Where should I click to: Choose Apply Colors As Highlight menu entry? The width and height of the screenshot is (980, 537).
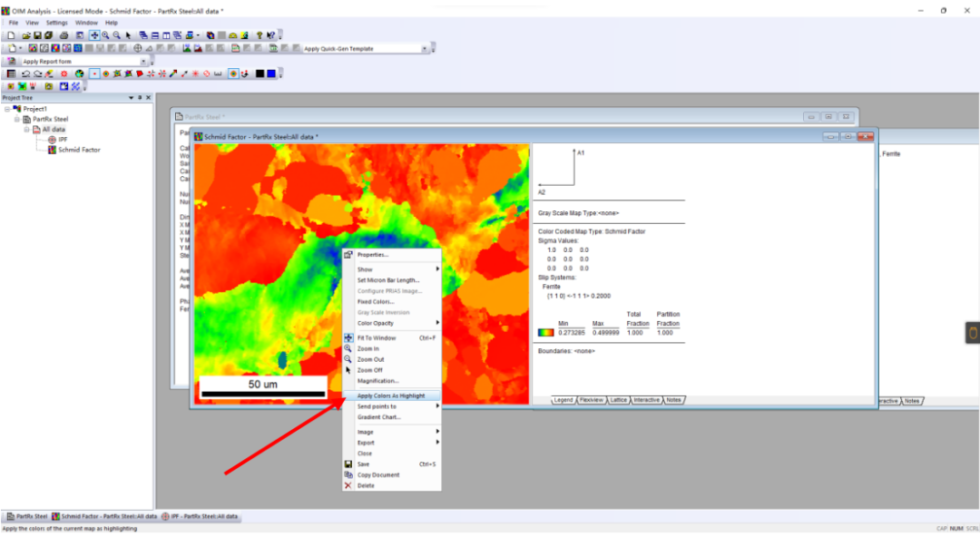[391, 395]
